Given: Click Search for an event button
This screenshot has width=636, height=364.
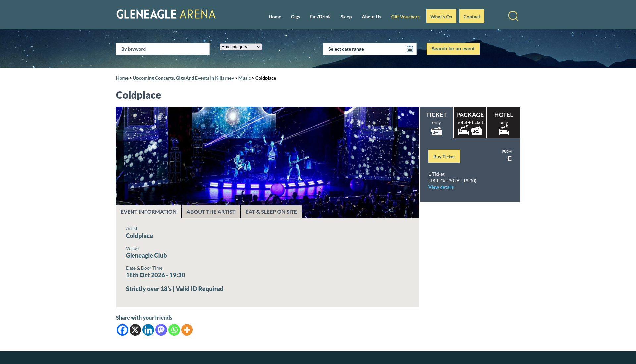Looking at the screenshot, I should click(x=453, y=49).
